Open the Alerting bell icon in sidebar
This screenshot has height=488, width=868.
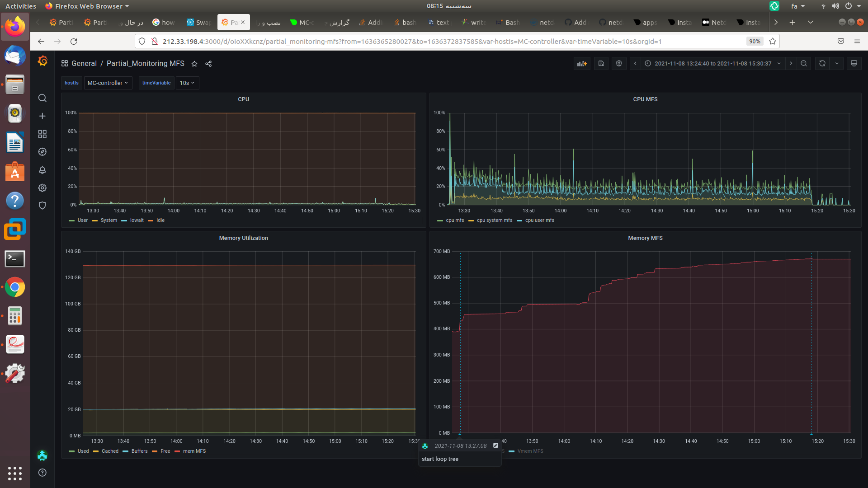[42, 170]
